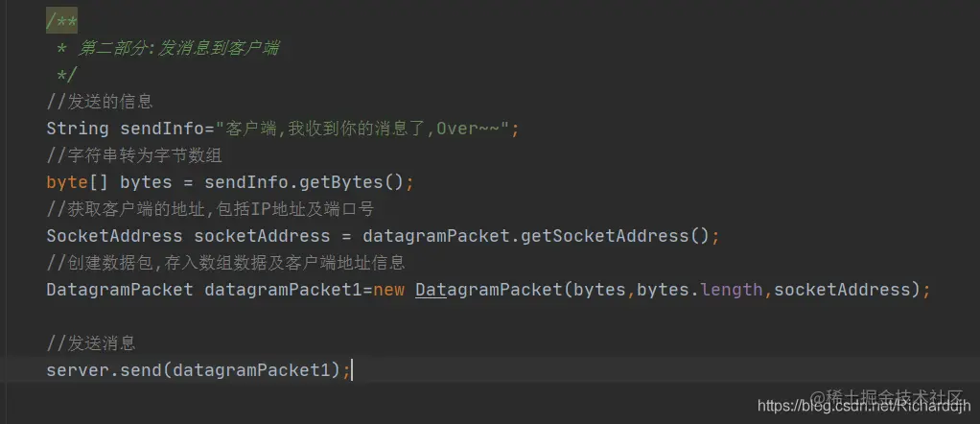Screen dimensions: 980x424
Task: Click the comment '//发送的信息'
Action: coord(100,102)
